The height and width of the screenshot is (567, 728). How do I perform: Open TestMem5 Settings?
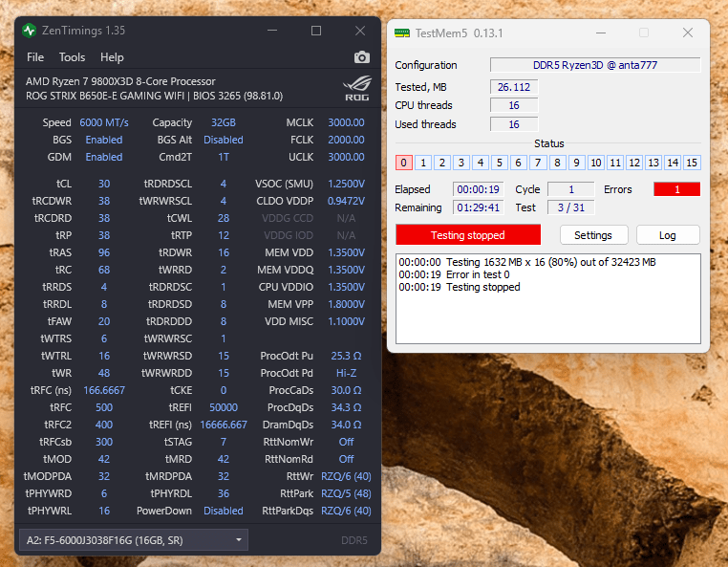[594, 234]
